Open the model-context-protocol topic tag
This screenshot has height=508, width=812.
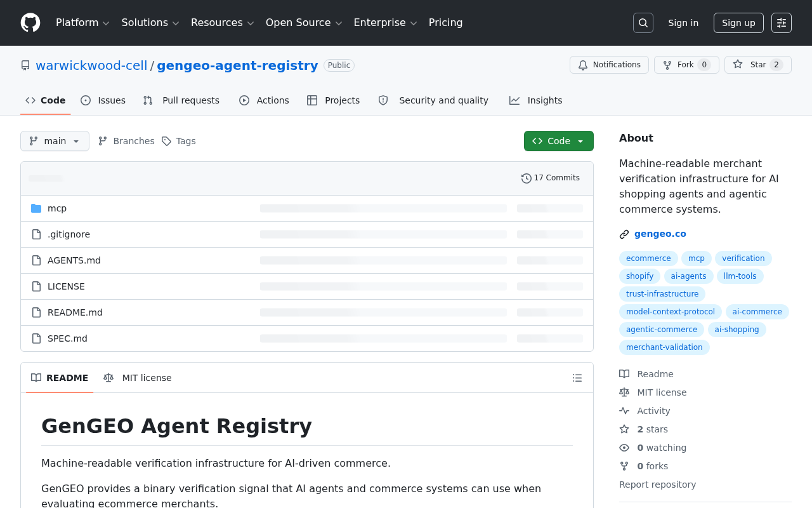coord(671,312)
